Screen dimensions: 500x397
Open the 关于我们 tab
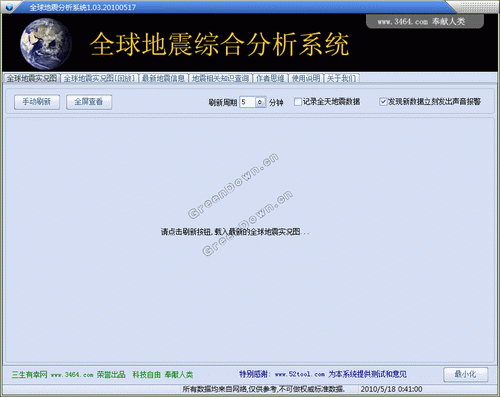(x=342, y=79)
